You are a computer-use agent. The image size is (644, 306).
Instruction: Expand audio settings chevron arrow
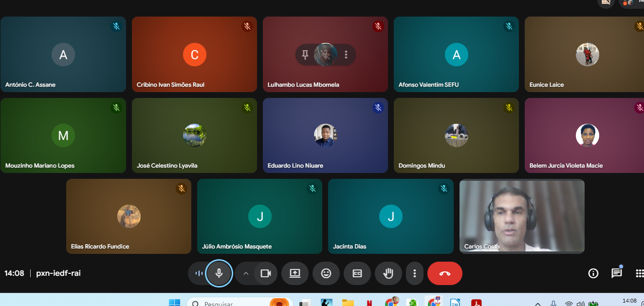pyautogui.click(x=246, y=273)
